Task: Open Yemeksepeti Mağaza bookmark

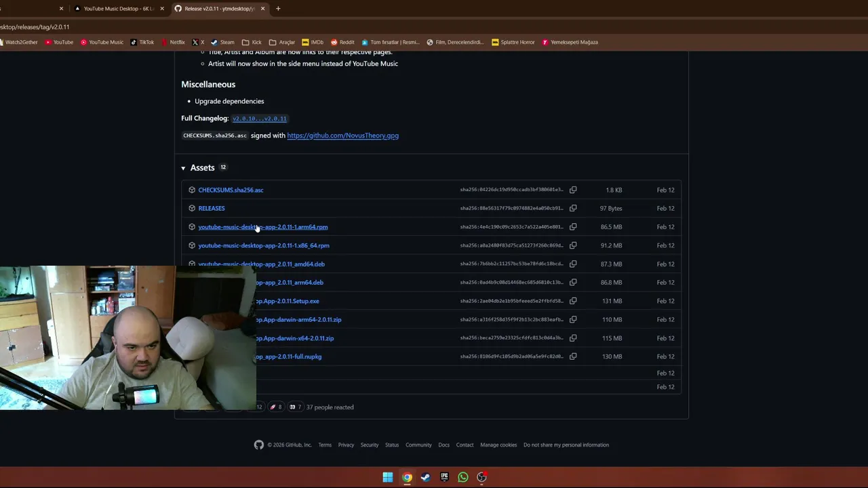Action: (x=570, y=42)
